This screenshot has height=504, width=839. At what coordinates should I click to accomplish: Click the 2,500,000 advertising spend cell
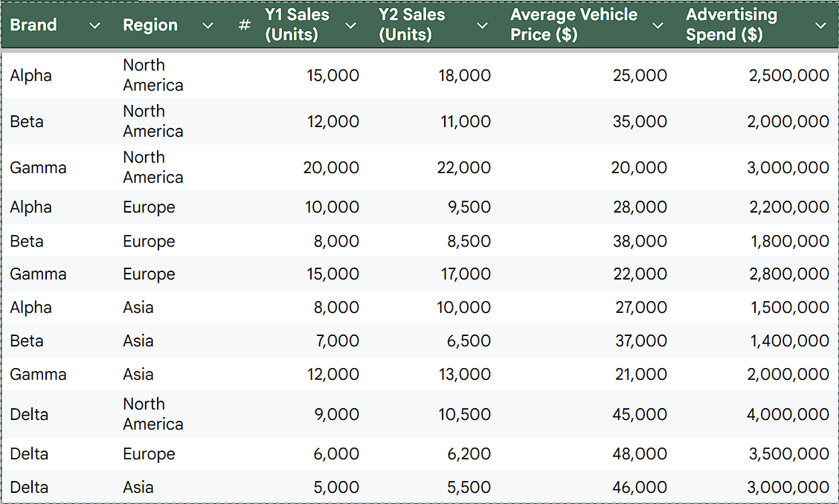pyautogui.click(x=788, y=76)
